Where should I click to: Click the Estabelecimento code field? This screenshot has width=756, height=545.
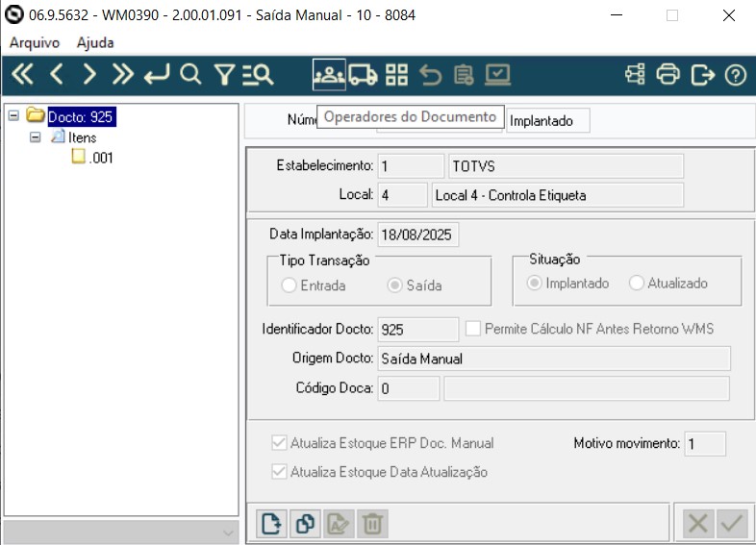pos(411,166)
